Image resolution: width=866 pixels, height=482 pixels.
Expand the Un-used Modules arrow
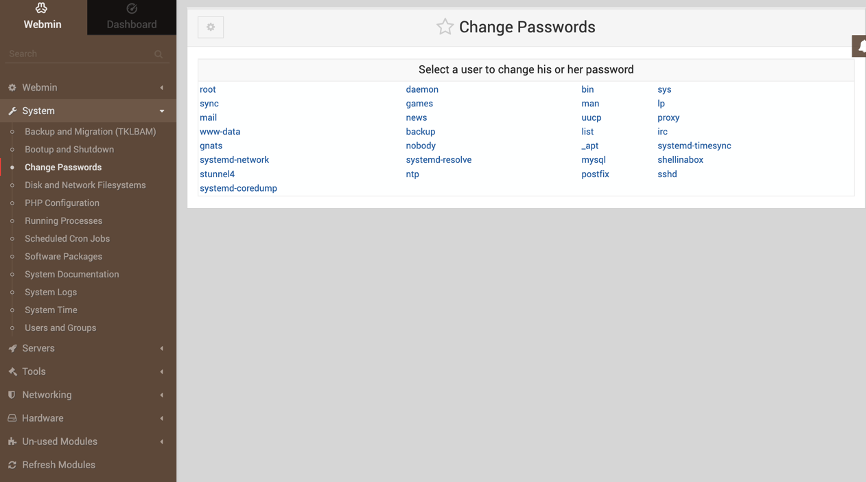[162, 442]
